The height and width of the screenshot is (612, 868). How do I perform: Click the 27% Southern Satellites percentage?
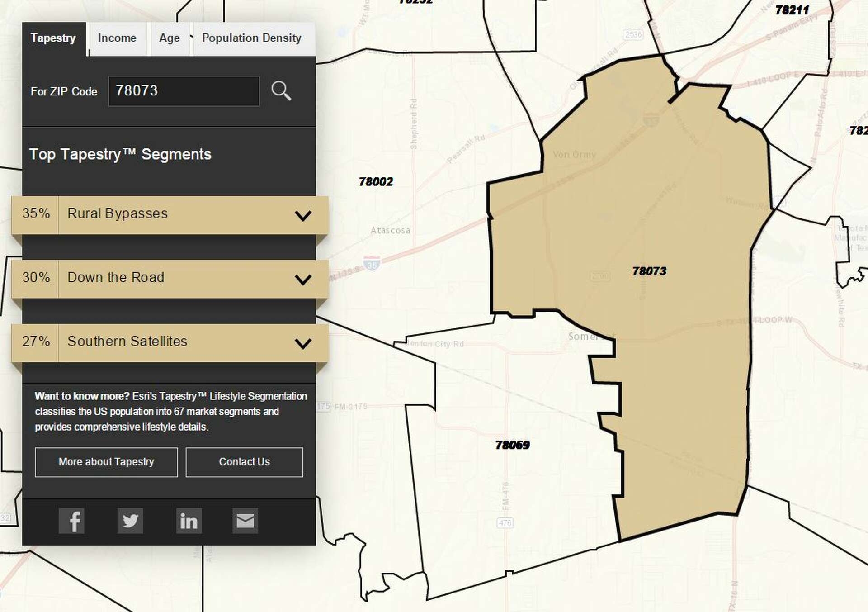point(36,341)
